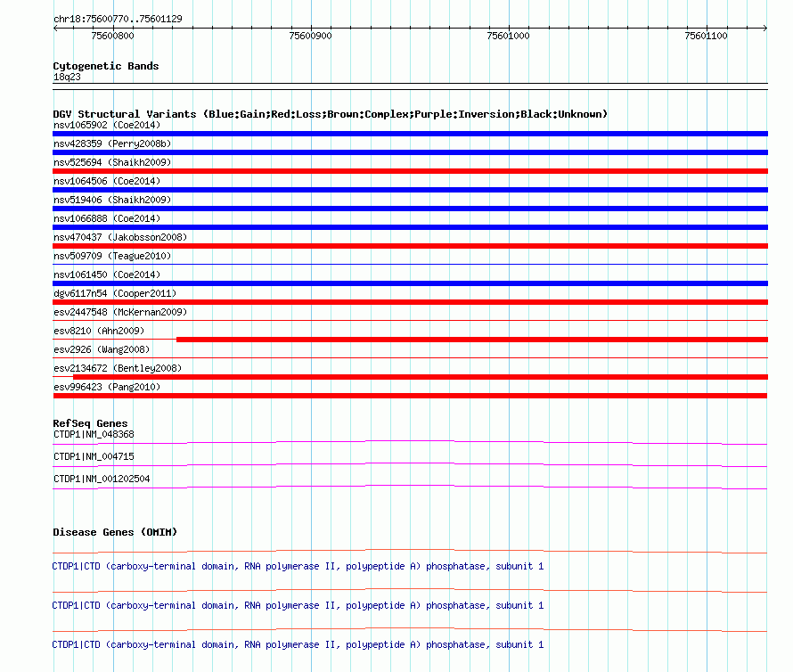The image size is (793, 672).
Task: Select the esv2447548 (McKernan2009) variant label
Action: point(120,312)
